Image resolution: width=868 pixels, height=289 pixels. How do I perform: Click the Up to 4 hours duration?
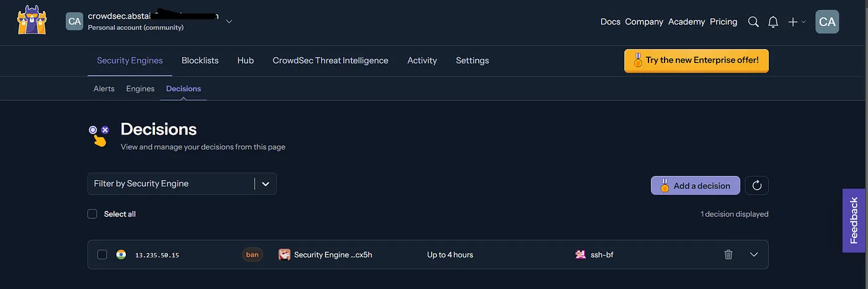(450, 254)
